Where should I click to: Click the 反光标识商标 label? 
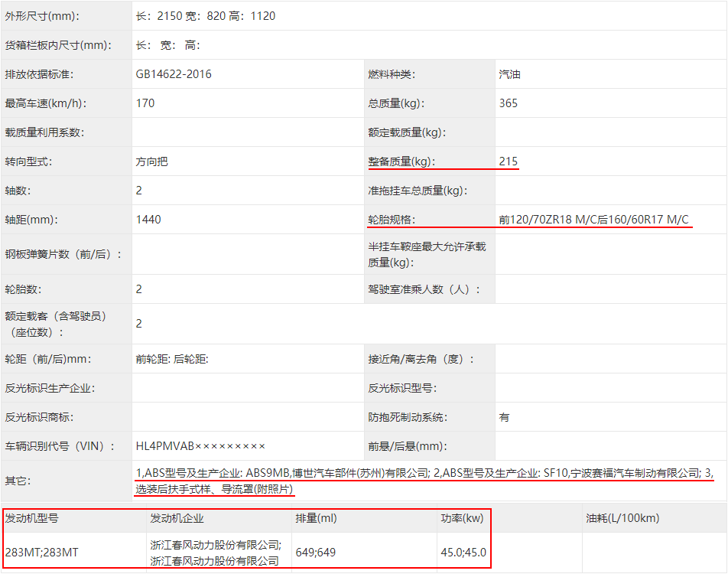pyautogui.click(x=39, y=417)
